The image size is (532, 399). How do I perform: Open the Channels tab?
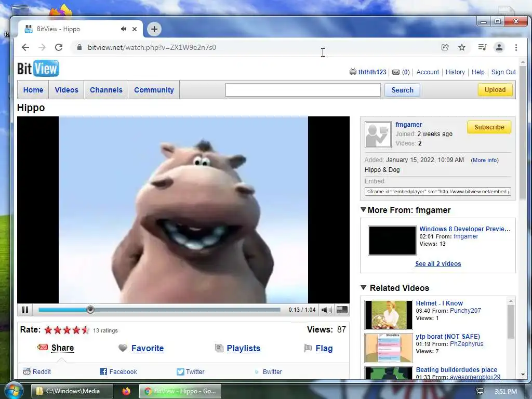pyautogui.click(x=106, y=90)
